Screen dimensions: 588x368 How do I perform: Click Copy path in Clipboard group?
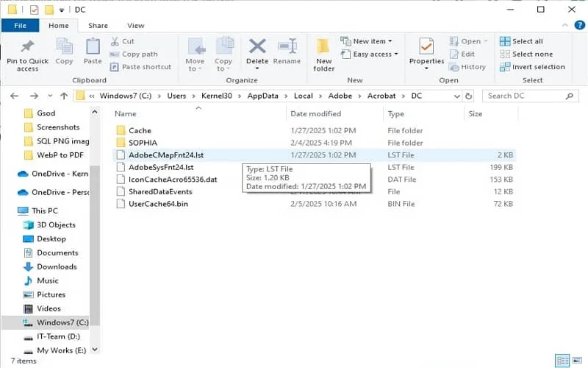pyautogui.click(x=134, y=54)
